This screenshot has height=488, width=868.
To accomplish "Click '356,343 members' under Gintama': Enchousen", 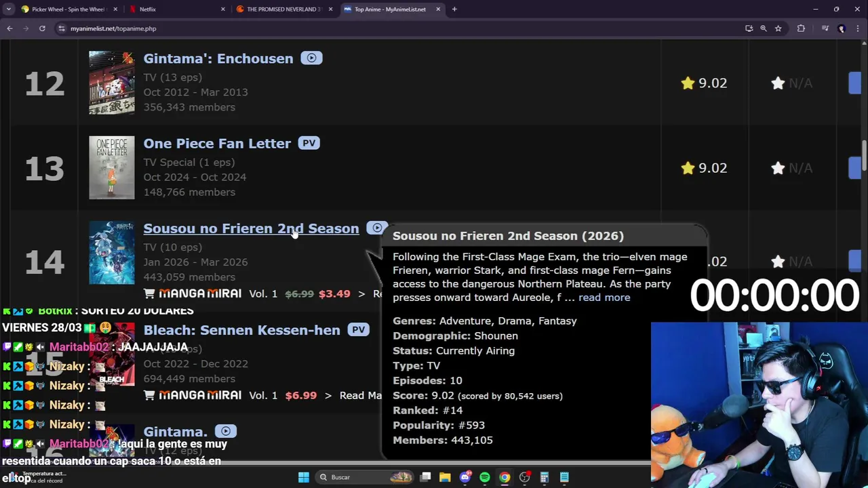I will tap(189, 107).
